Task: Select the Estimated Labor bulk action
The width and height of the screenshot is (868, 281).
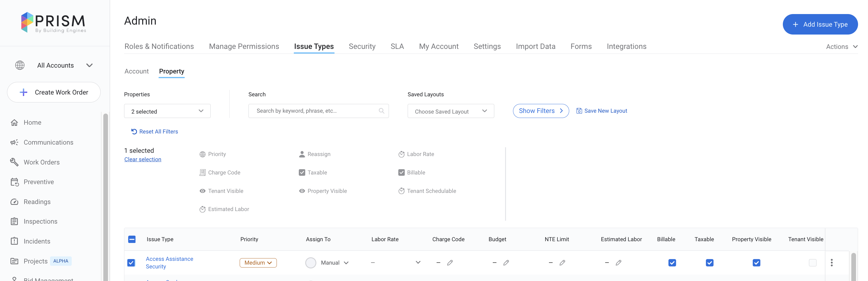Action: tap(224, 209)
